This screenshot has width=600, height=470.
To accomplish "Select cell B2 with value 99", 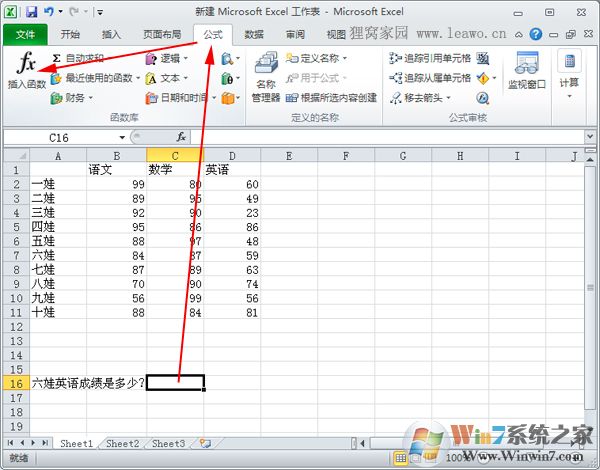I will click(116, 184).
